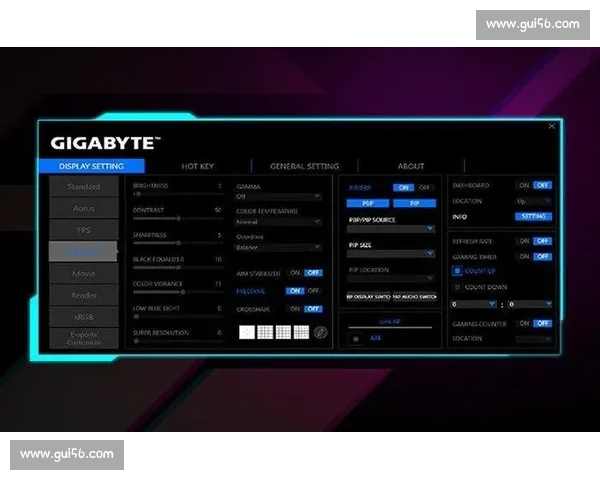Viewport: 600px width, 480px height.
Task: Switch Dashboard on
Action: pyautogui.click(x=524, y=185)
